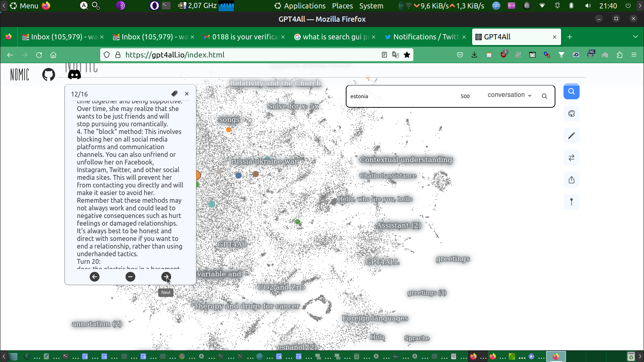Select the pencil edit tool
The height and width of the screenshot is (362, 644).
tap(572, 136)
